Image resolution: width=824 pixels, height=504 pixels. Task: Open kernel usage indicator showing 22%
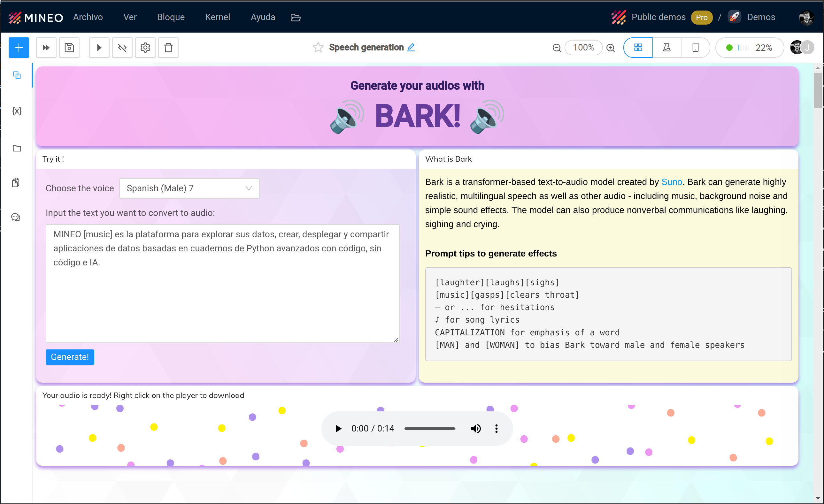pyautogui.click(x=750, y=48)
